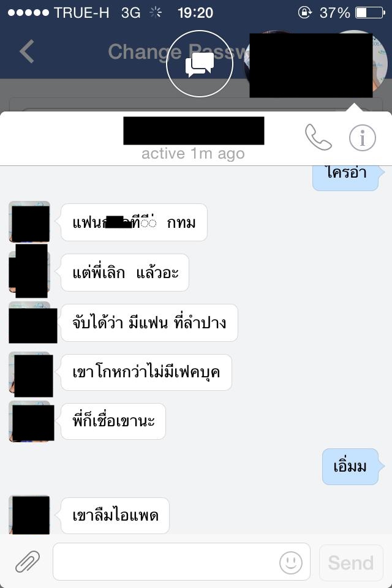Open sender avatar beside เขาลืมไอแพด message
Viewport: 392px width, 588px height.
tap(29, 514)
